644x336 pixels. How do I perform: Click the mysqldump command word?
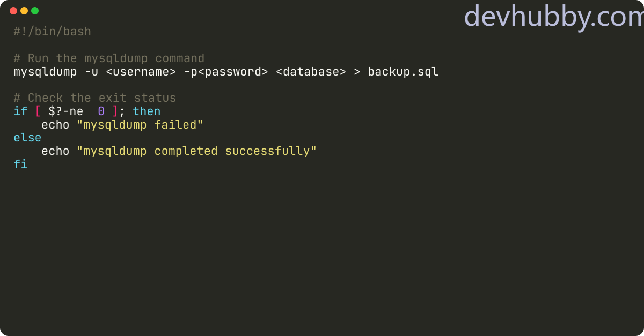coord(45,72)
